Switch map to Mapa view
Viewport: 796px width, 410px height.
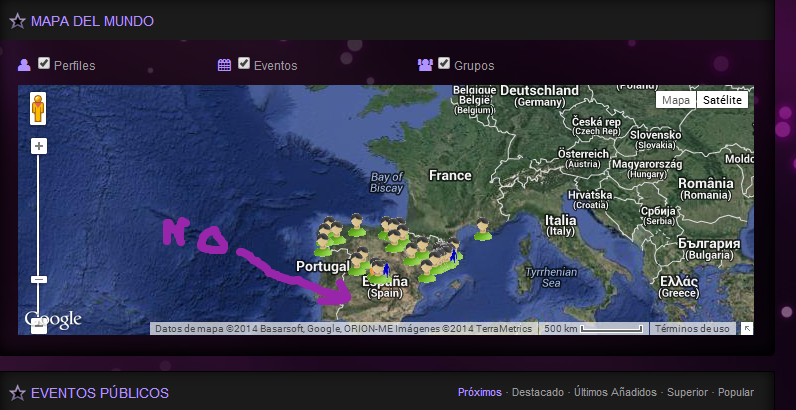(x=676, y=100)
